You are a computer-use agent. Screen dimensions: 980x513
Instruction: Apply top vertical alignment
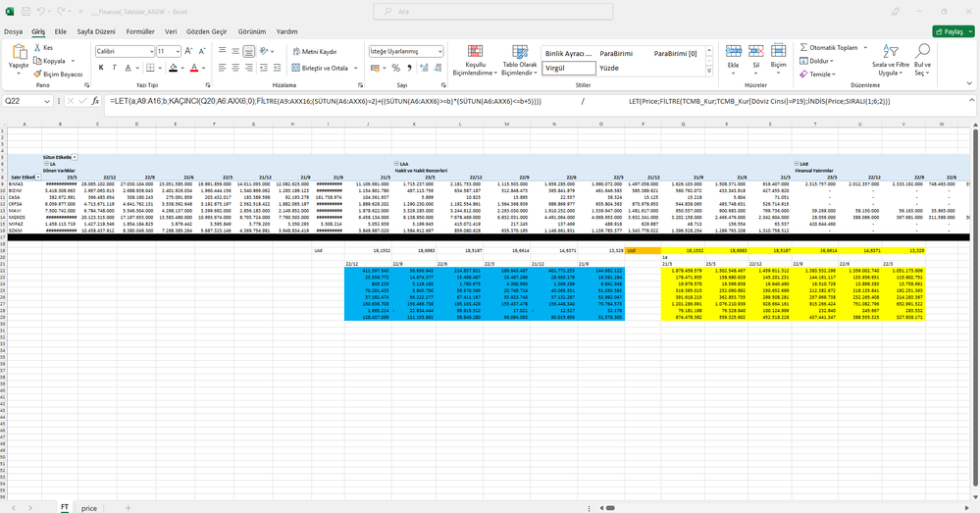click(x=222, y=51)
